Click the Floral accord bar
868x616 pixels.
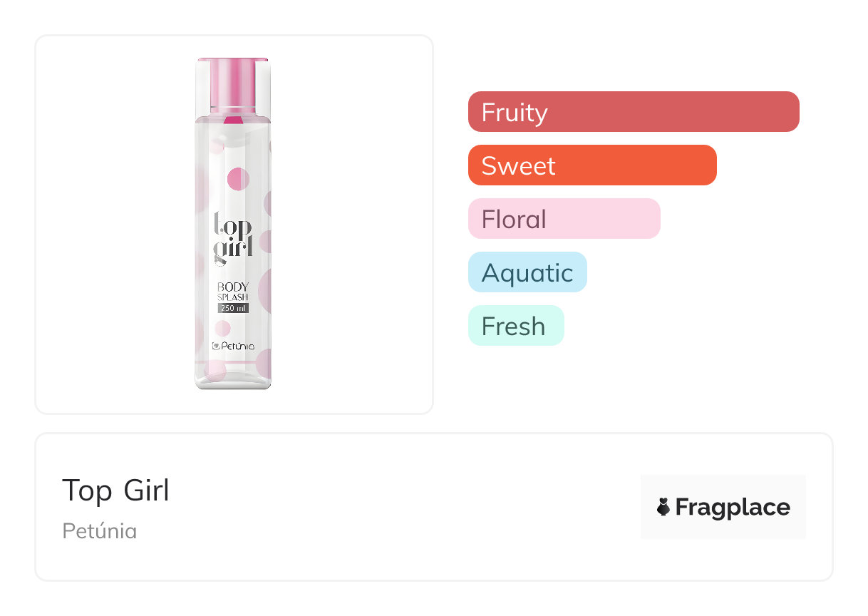point(564,219)
